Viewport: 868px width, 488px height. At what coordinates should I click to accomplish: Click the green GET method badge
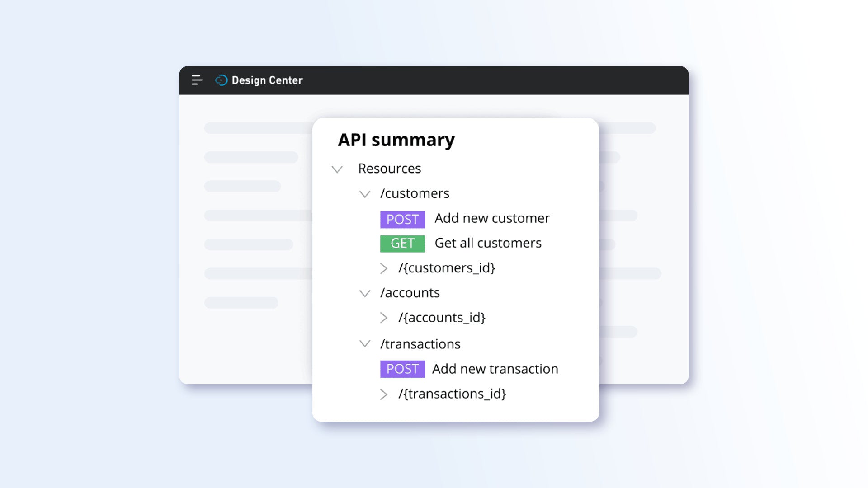click(x=402, y=244)
